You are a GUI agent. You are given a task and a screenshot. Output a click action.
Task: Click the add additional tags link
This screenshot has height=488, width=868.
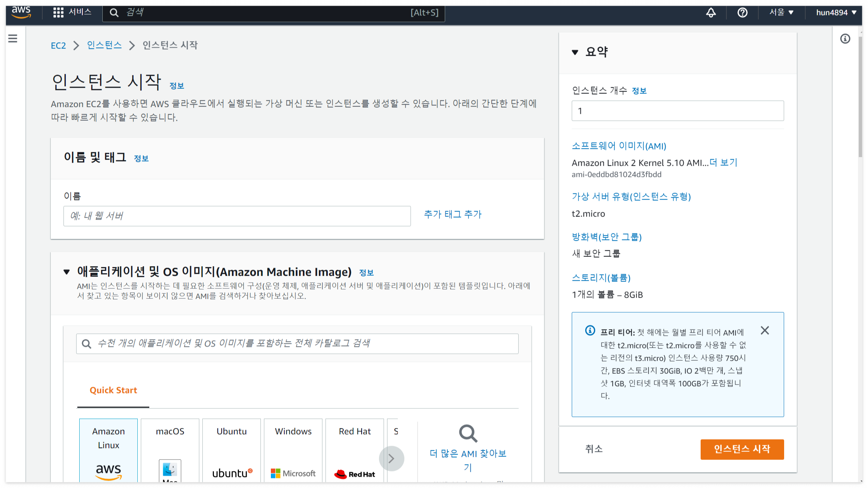[x=452, y=215]
